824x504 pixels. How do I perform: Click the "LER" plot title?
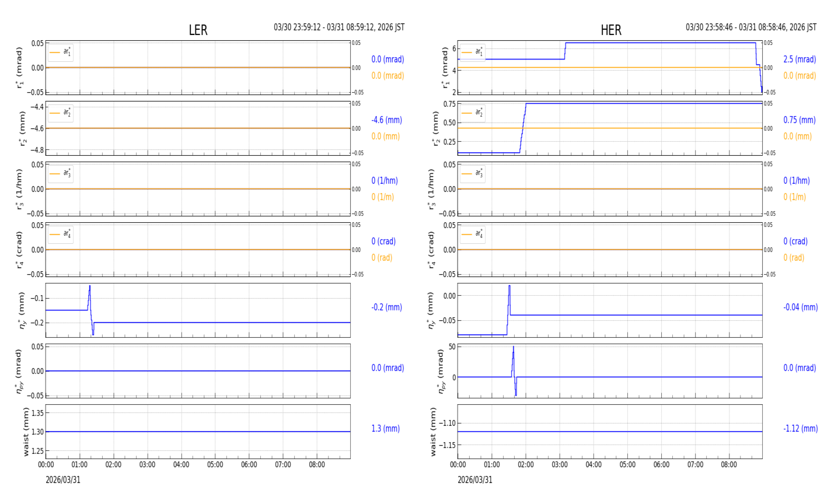198,30
